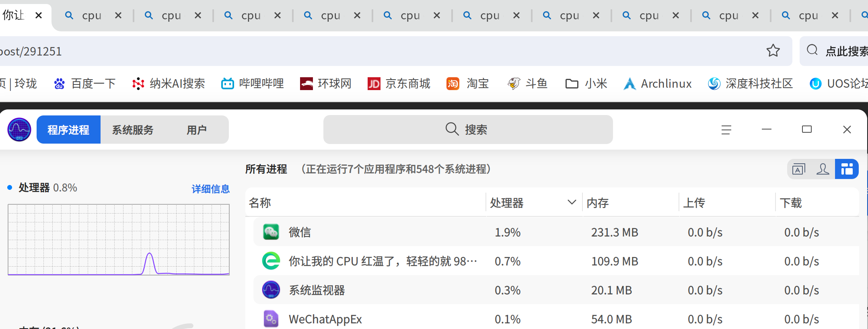Click the 处理器 0.8% label

coord(48,187)
